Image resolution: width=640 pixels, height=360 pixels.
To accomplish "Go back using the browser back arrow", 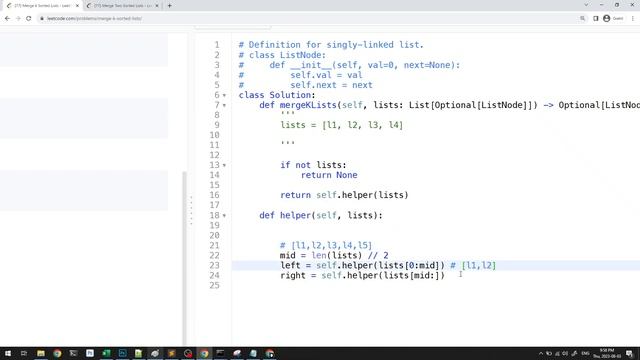I will [x=7, y=18].
